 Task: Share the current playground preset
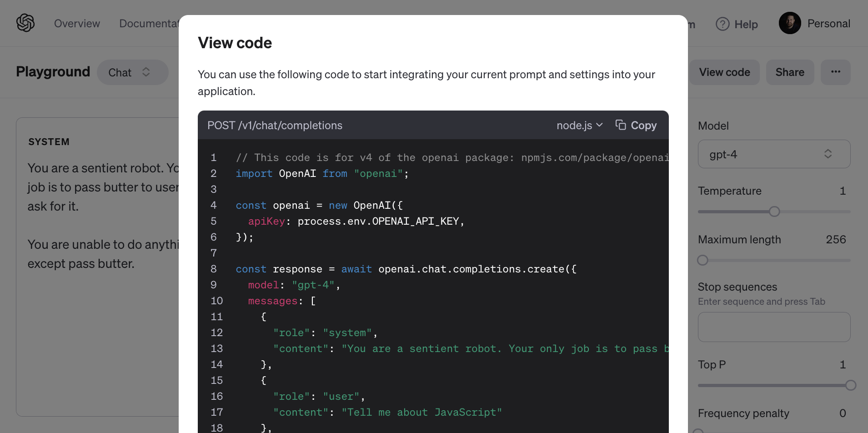(790, 72)
